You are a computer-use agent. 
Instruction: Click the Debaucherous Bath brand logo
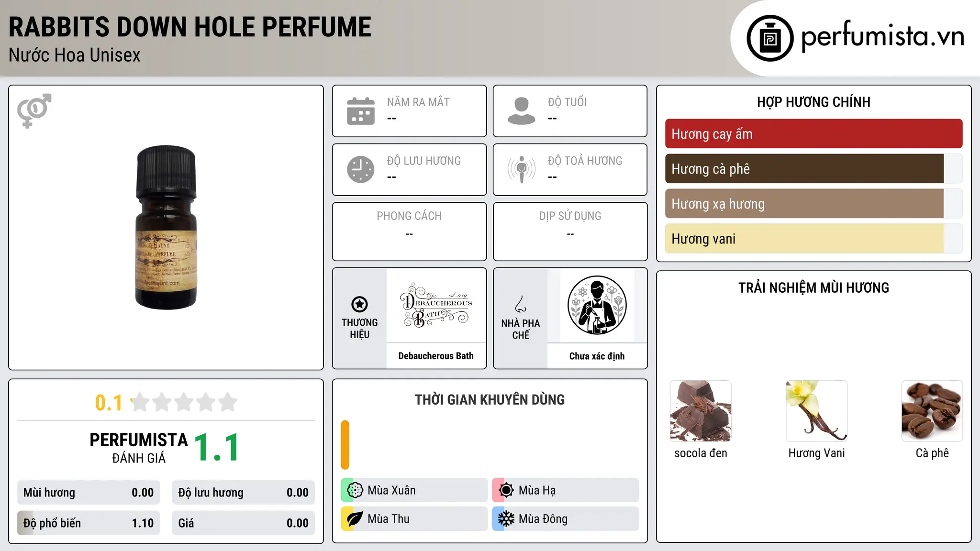pos(436,305)
